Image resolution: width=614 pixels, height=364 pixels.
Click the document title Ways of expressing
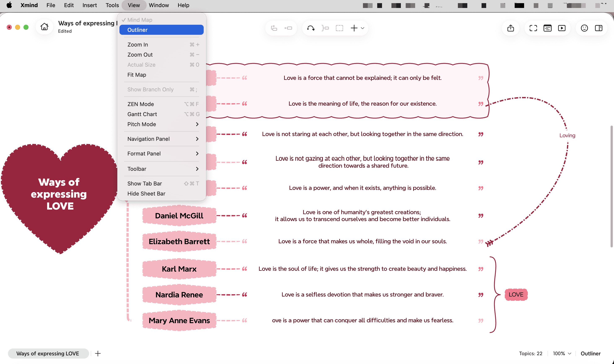[88, 23]
